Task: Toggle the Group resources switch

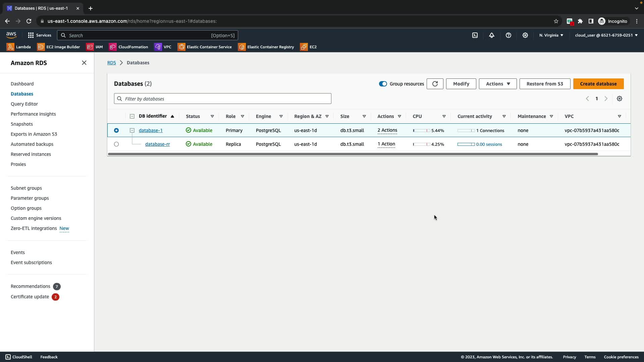Action: tap(383, 84)
